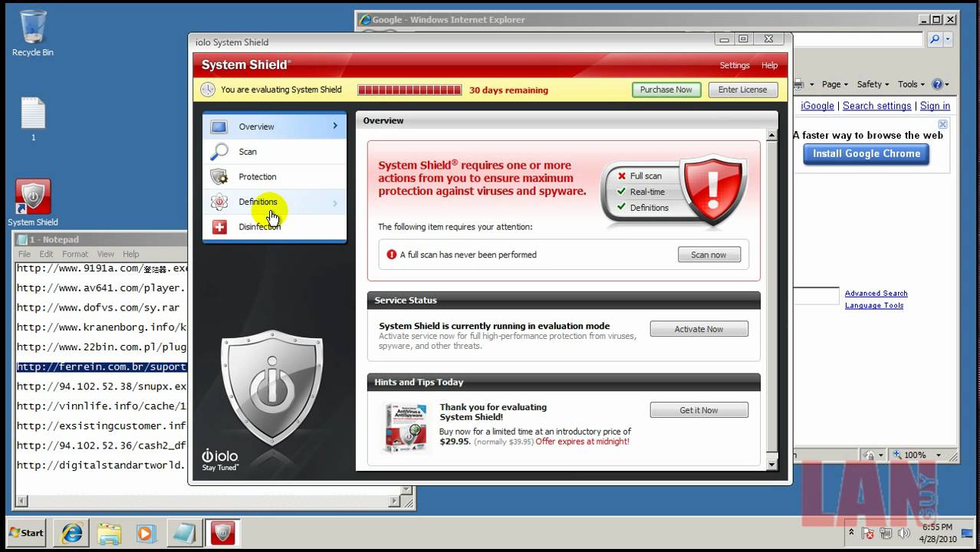Click the Overview monitor icon in sidebar
The image size is (980, 552).
point(219,127)
